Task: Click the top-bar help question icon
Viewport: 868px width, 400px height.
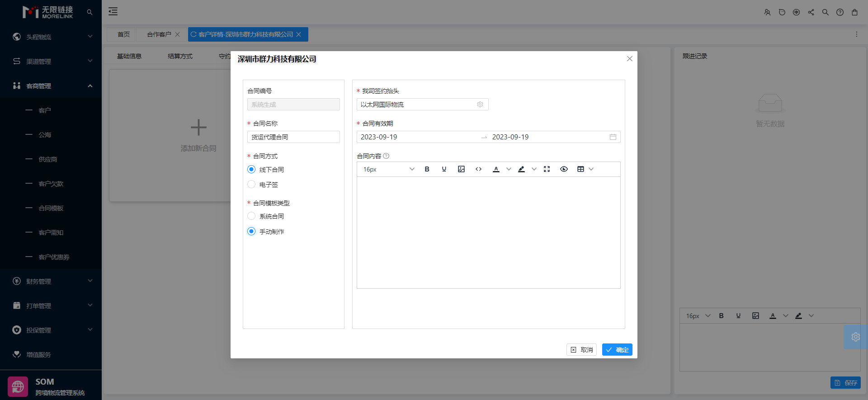Action: (840, 12)
